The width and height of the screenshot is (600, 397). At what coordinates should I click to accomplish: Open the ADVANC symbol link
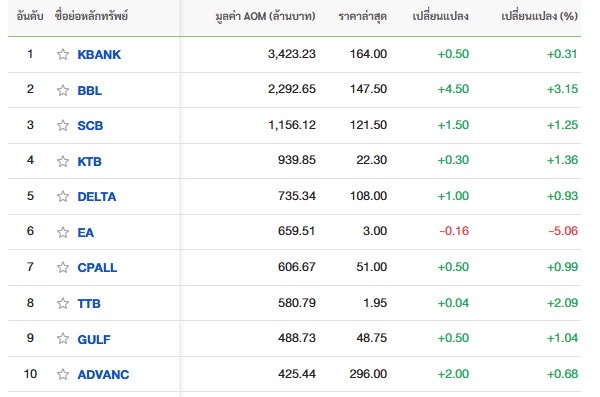[103, 374]
